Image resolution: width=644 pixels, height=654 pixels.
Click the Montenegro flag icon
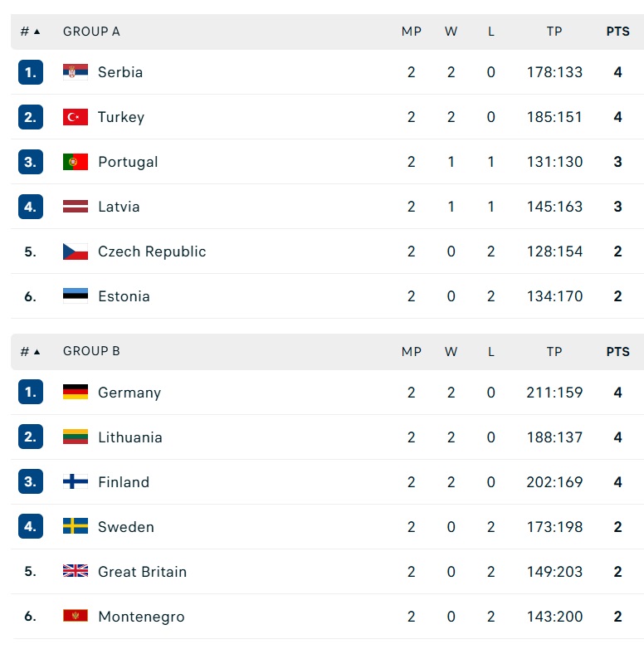click(76, 616)
